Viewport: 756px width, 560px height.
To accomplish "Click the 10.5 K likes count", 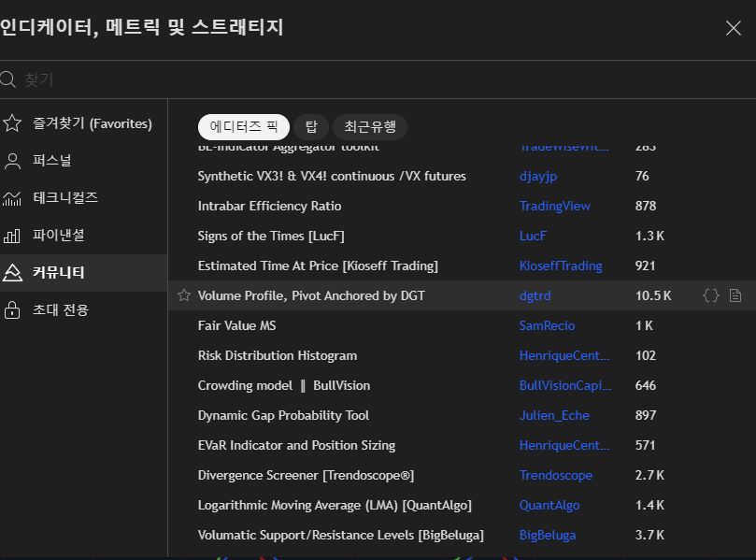I will [x=653, y=295].
